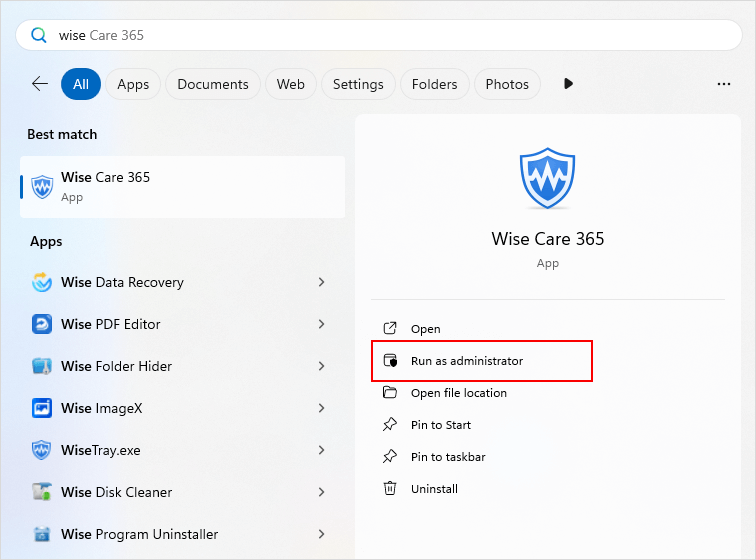Screen dimensions: 756x560
Task: Switch to the Folders filter tab
Action: (x=434, y=84)
